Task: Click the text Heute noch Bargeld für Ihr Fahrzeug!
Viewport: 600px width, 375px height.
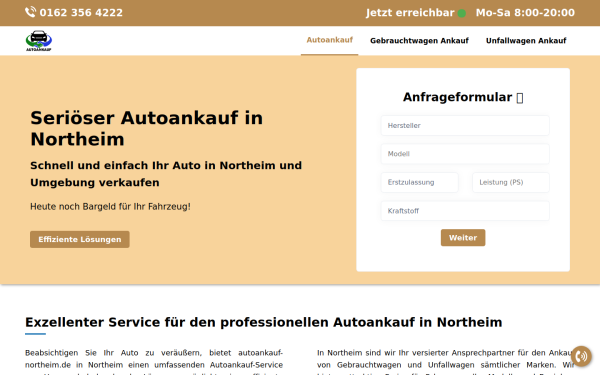Action: [110, 207]
